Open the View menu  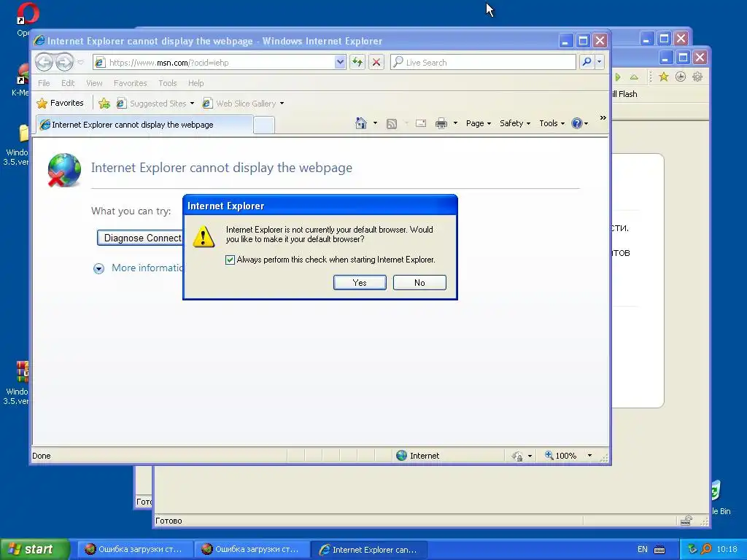[x=94, y=83]
